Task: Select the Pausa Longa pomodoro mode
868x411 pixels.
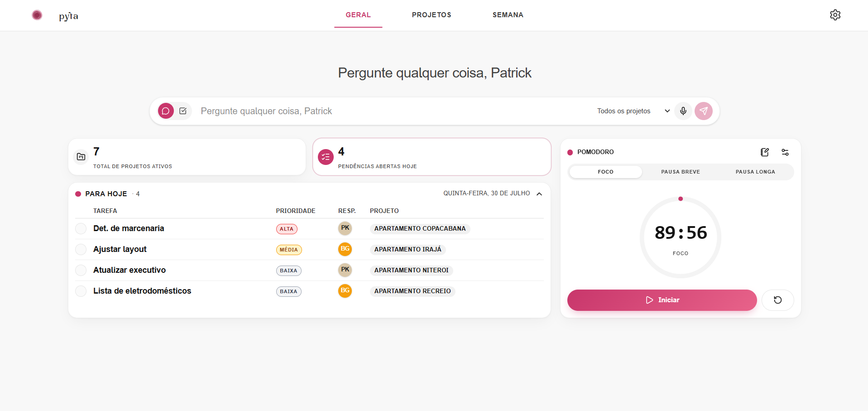Action: (755, 172)
